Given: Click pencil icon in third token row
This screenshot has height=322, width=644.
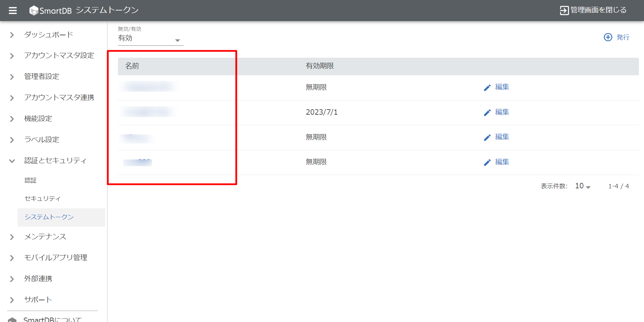Looking at the screenshot, I should 487,137.
